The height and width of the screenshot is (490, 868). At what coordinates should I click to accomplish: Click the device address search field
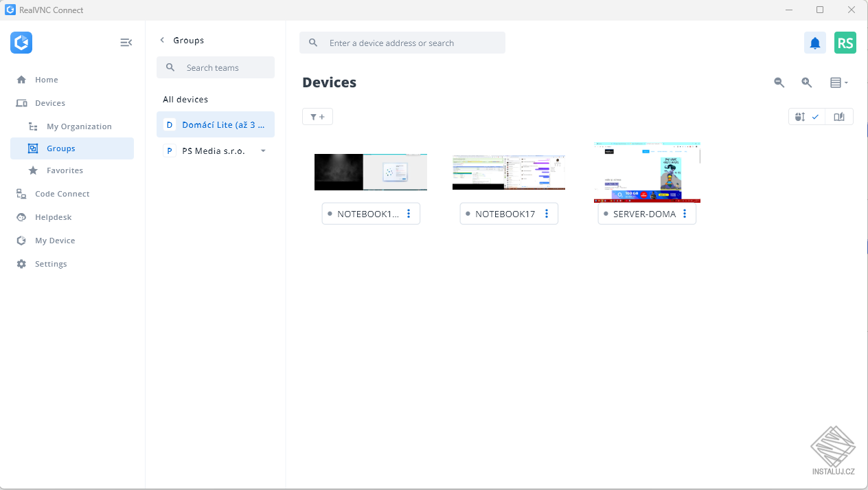(x=402, y=43)
